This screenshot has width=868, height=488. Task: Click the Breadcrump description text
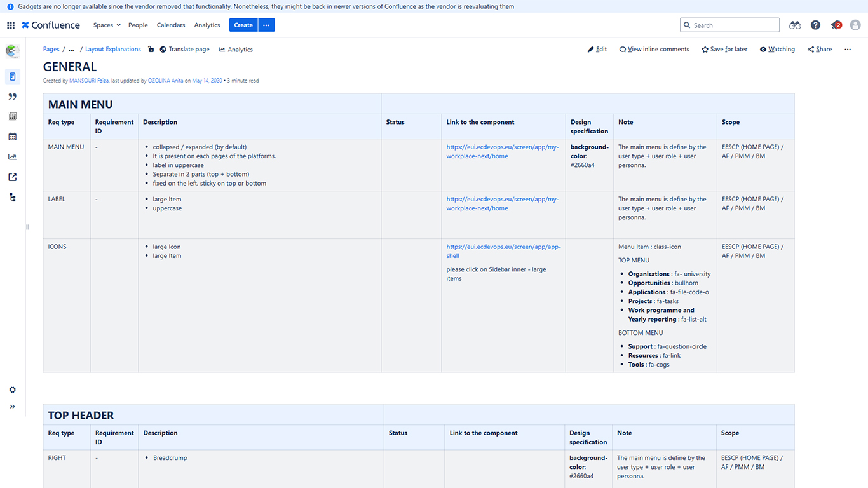point(170,458)
